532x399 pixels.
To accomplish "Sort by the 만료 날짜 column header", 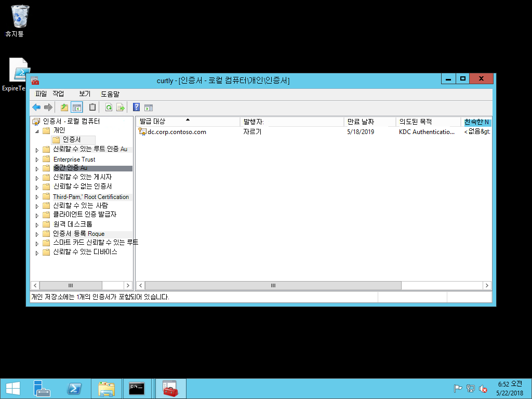I will coord(370,122).
